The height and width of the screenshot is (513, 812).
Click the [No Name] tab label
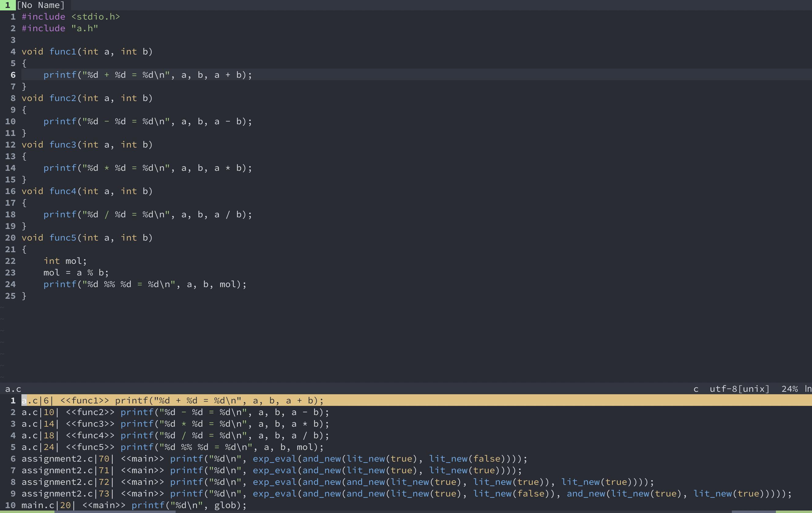[x=40, y=5]
